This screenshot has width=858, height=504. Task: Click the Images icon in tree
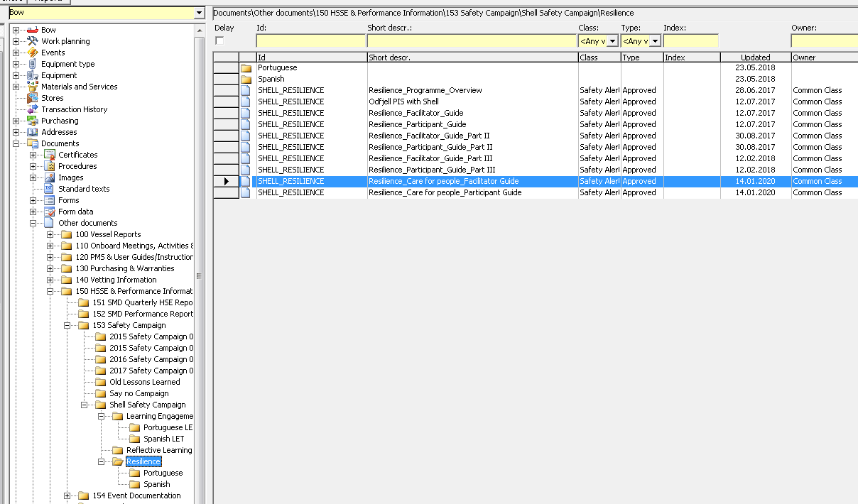point(49,177)
